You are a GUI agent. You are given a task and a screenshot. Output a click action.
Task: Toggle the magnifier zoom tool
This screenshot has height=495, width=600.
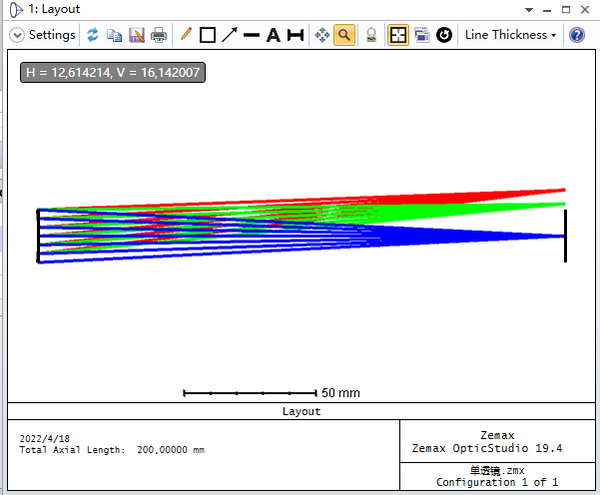pyautogui.click(x=344, y=35)
